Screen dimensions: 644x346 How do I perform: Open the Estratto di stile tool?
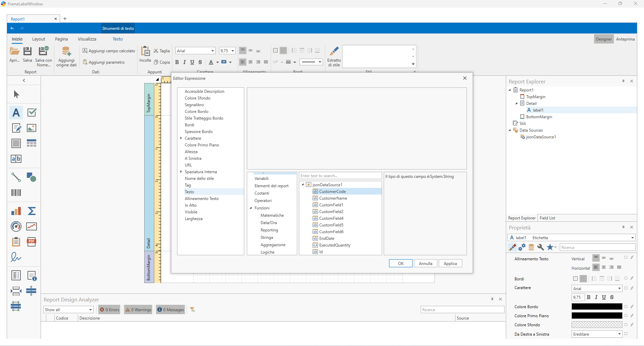pos(334,57)
